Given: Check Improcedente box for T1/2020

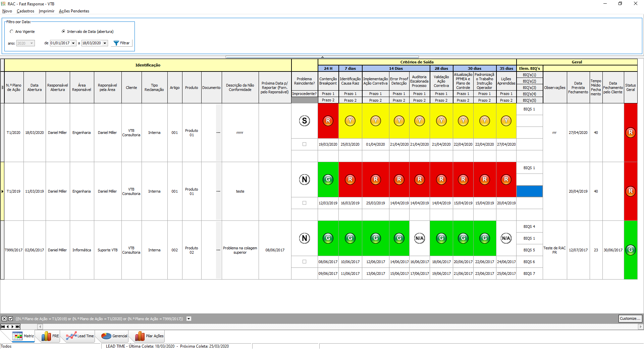Looking at the screenshot, I should (305, 144).
